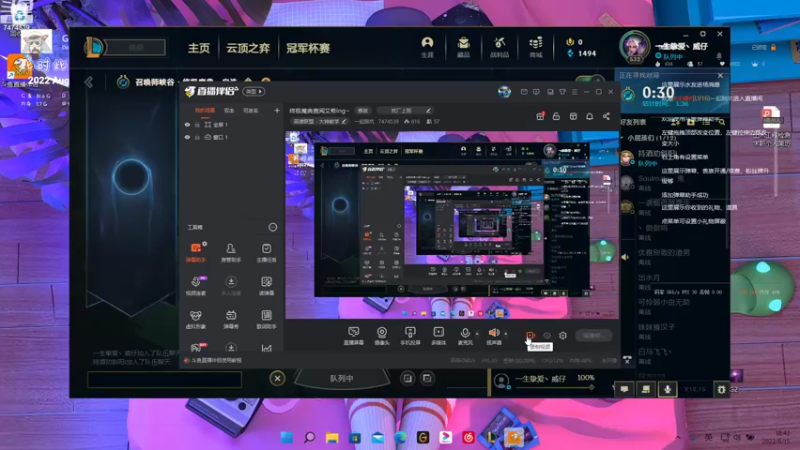Add 手机投屏 phone casting source
This screenshot has height=450, width=800.
(x=410, y=336)
